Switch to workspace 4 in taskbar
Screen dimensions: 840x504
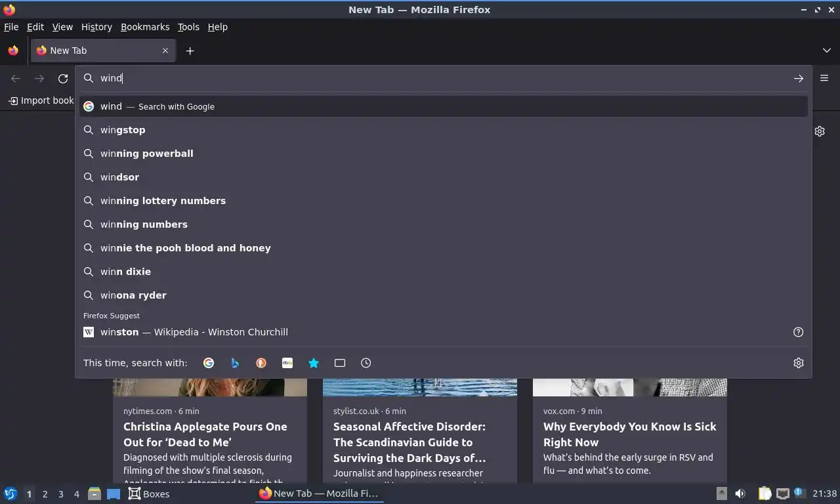pyautogui.click(x=76, y=494)
